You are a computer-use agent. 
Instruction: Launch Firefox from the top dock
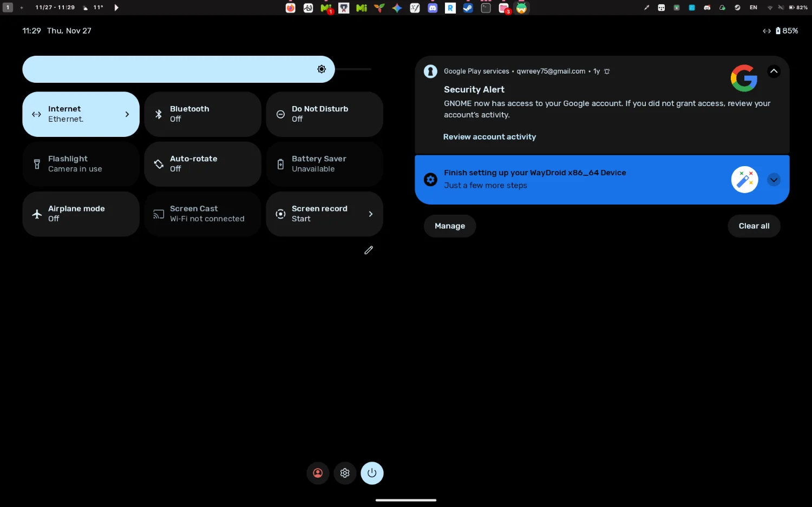click(291, 8)
